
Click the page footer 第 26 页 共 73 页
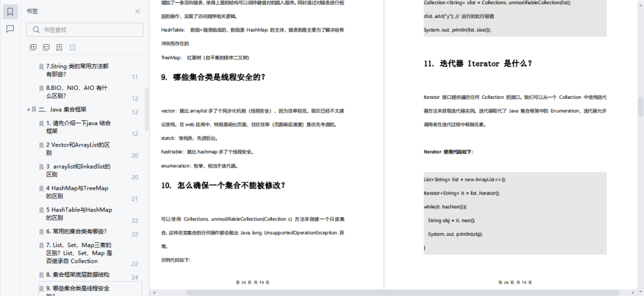(x=515, y=282)
